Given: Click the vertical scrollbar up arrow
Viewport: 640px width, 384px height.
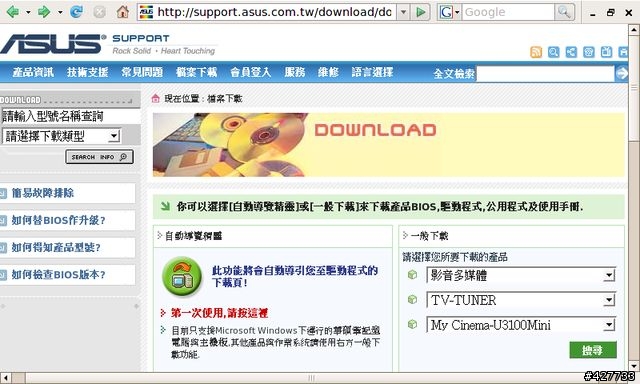Looking at the screenshot, I should pos(634,30).
